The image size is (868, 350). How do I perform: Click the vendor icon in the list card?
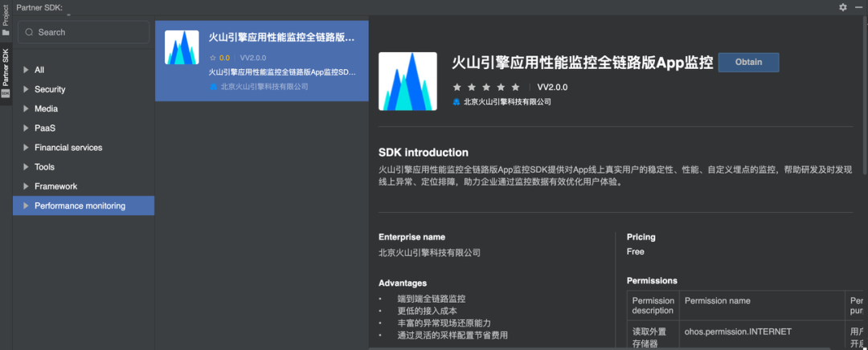point(213,87)
